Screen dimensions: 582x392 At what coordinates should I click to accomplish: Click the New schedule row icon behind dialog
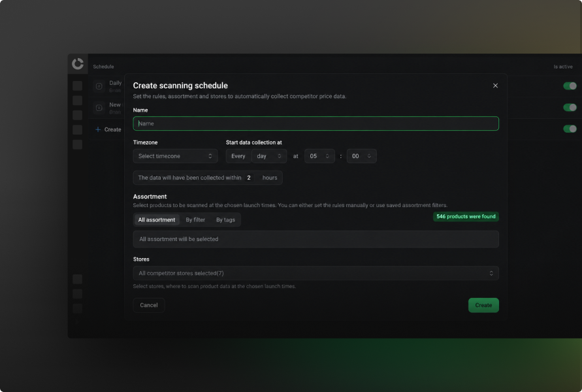coord(99,108)
